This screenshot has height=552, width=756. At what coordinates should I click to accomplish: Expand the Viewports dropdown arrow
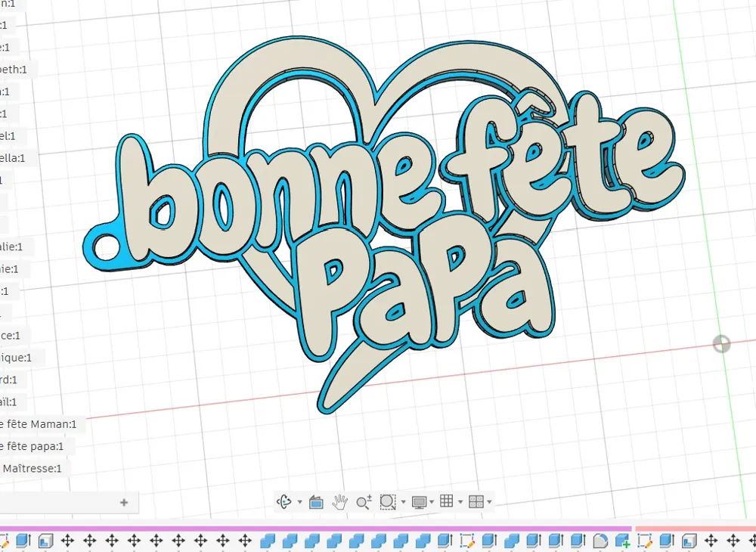click(x=489, y=502)
